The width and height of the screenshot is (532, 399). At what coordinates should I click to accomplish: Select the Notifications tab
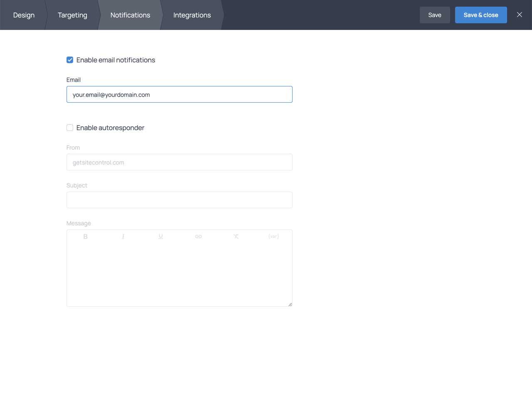pyautogui.click(x=130, y=15)
